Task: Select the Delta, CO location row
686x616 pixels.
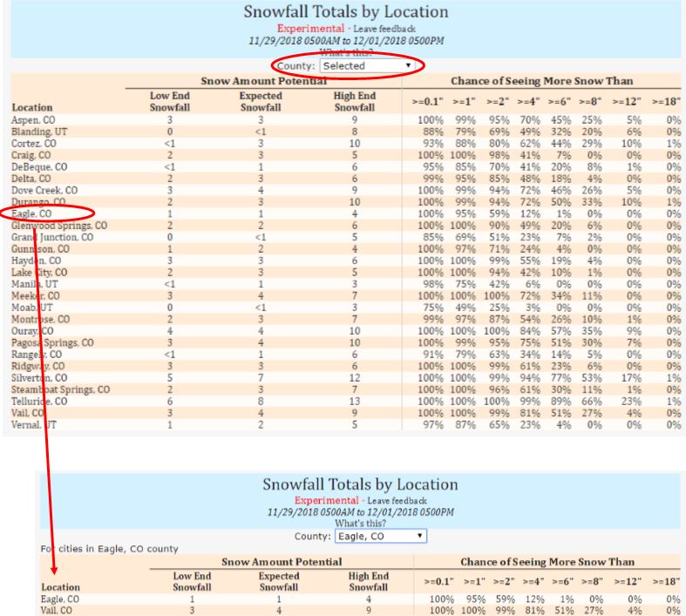Action: (x=346, y=179)
